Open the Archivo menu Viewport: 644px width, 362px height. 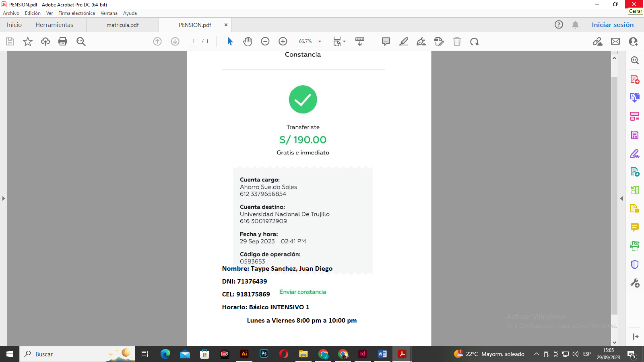(11, 13)
